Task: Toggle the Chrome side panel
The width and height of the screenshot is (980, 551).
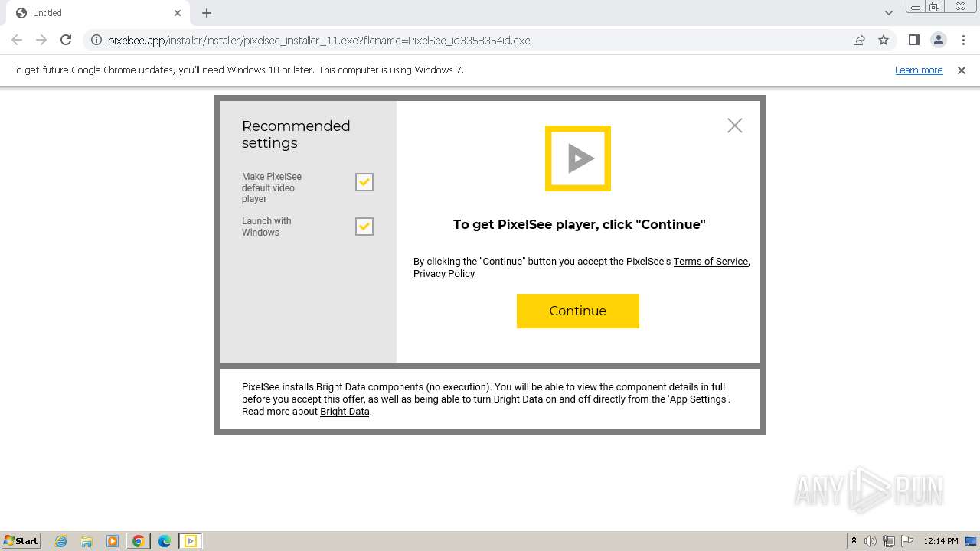Action: (913, 40)
